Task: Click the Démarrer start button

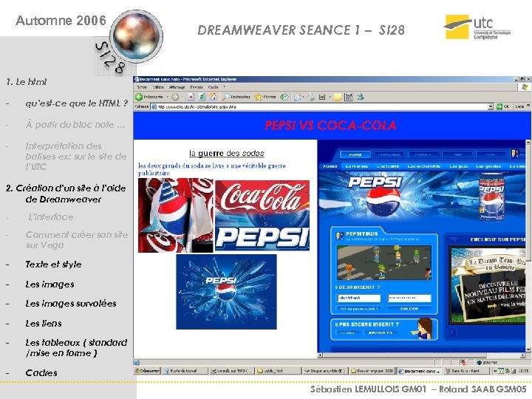Action: [147, 371]
